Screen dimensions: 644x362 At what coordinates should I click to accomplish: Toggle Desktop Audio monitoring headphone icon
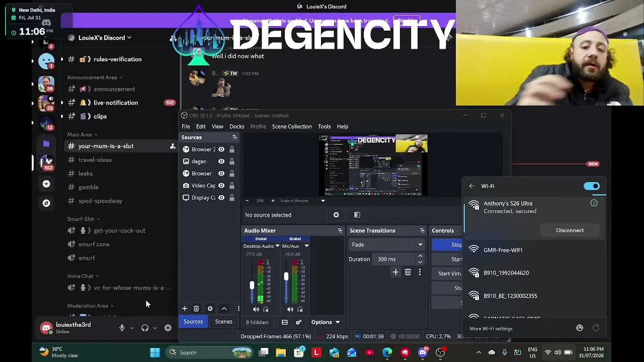266,310
